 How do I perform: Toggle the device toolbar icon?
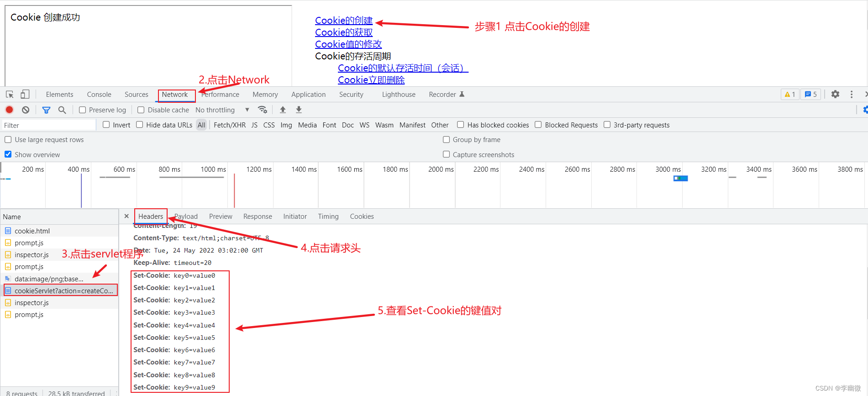[25, 94]
